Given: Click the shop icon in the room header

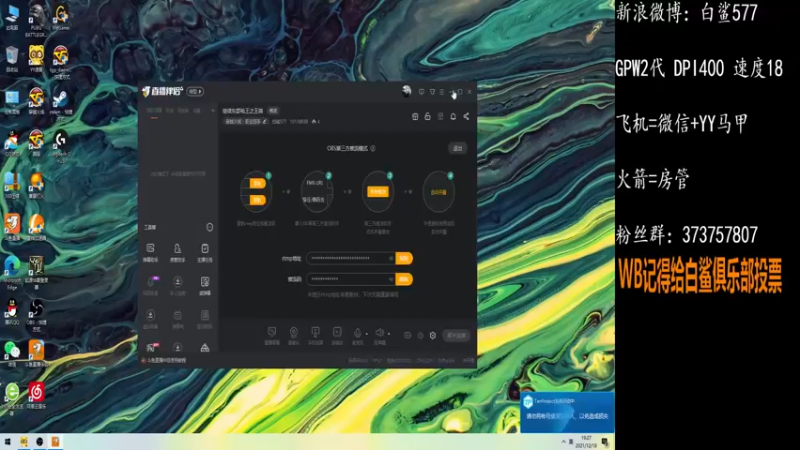Looking at the screenshot, I should [415, 117].
